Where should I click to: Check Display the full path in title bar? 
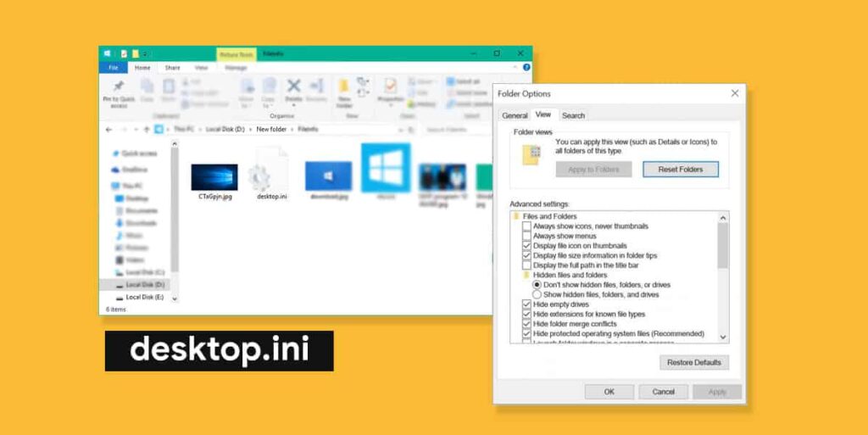point(526,265)
